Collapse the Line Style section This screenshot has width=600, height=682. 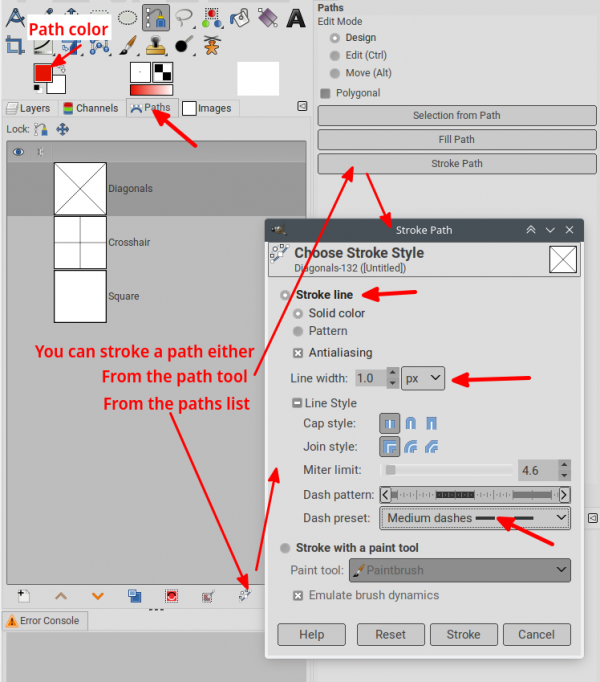click(297, 403)
